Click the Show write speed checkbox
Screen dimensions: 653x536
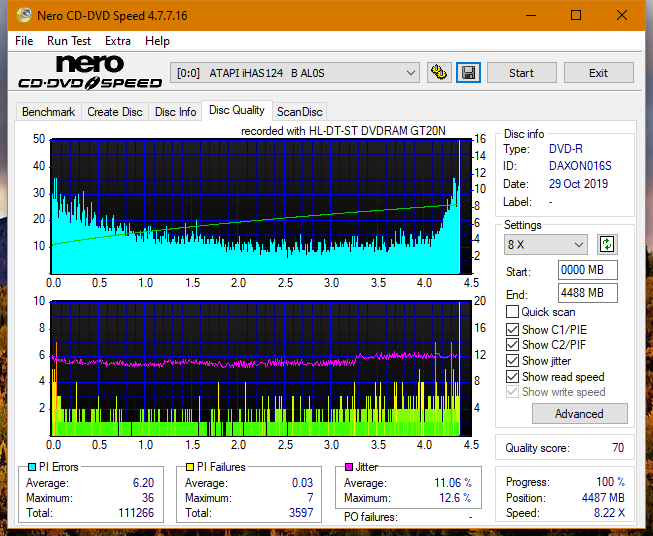click(512, 391)
